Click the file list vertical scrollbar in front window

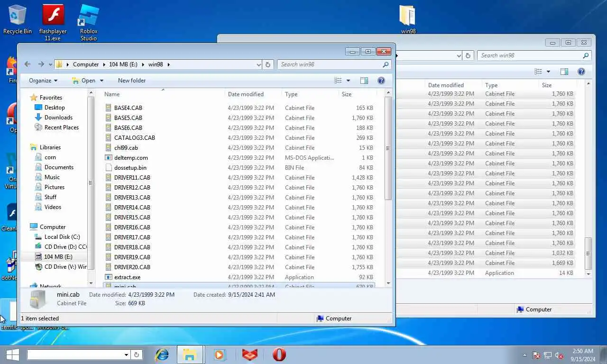pos(388,148)
